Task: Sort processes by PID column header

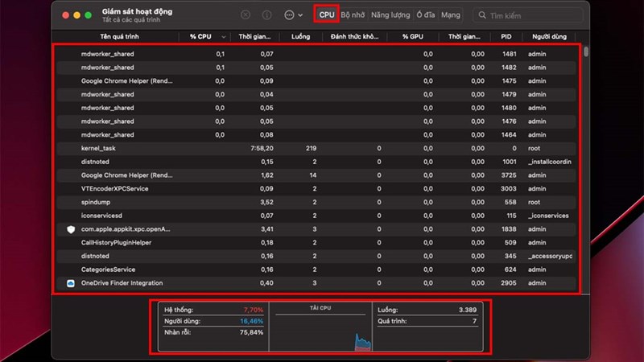Action: (506, 37)
